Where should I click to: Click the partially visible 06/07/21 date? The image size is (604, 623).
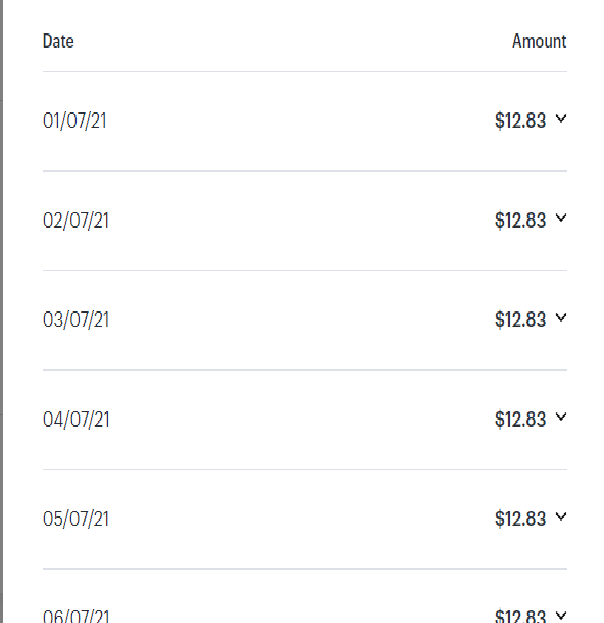[x=76, y=616]
